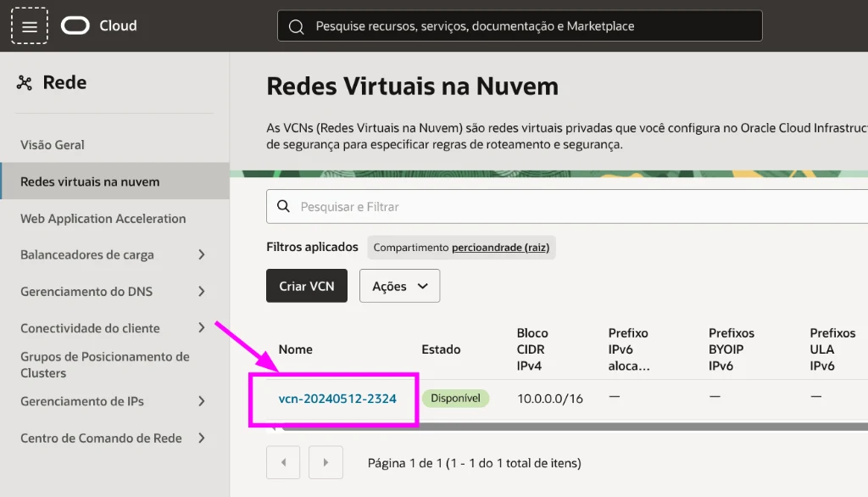Click the Filtros aplicados label
Screen dimensions: 868x497
click(x=312, y=247)
